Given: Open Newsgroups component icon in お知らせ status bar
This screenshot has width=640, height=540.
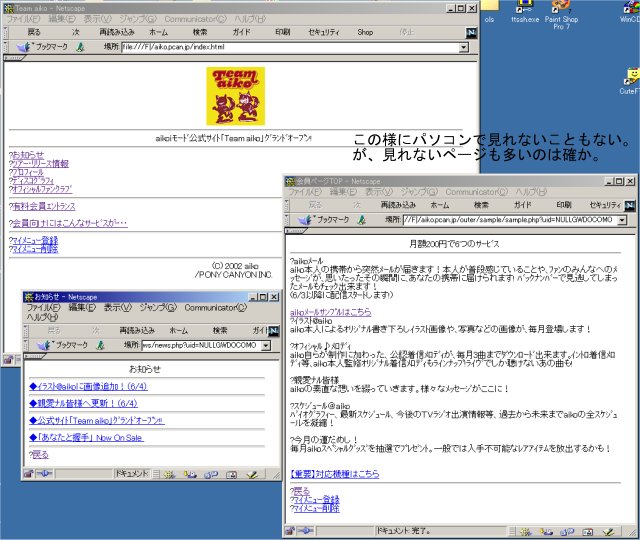Looking at the screenshot, I should (211, 474).
